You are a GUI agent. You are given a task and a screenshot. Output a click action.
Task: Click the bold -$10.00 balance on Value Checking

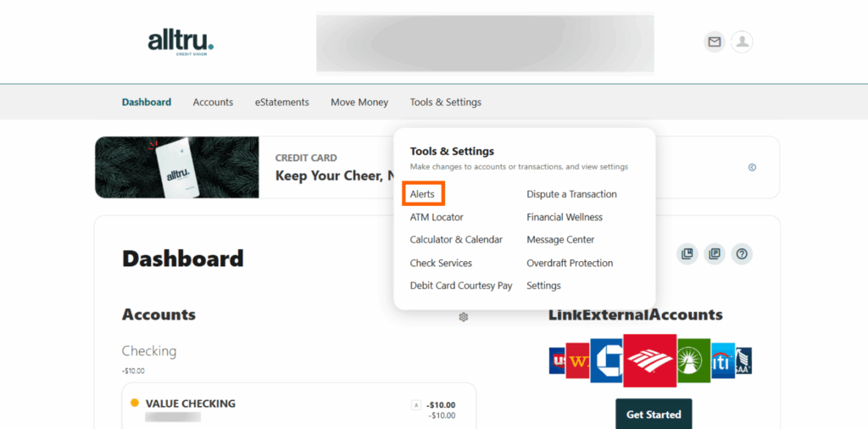tap(441, 405)
